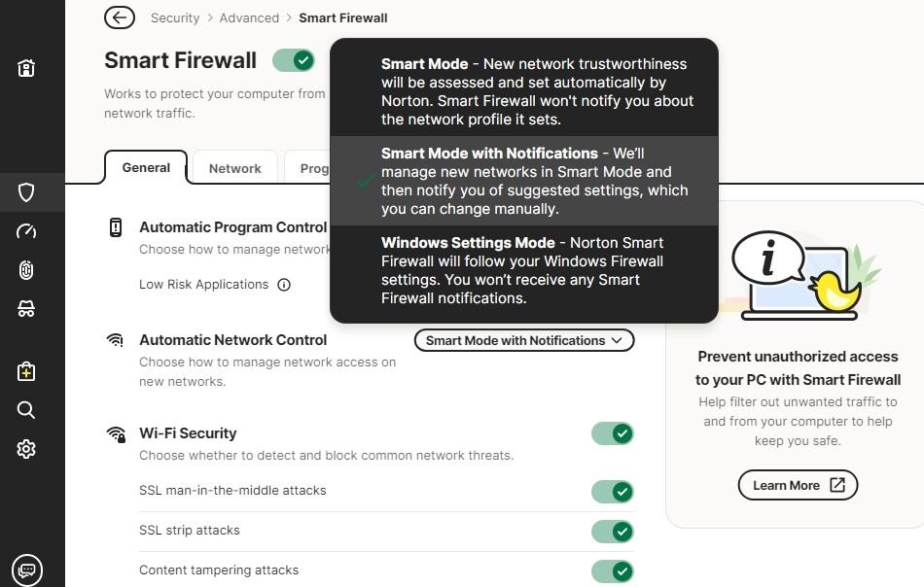Viewport: 924px width, 587px height.
Task: Disable the Wi-Fi Security toggle
Action: [x=612, y=433]
